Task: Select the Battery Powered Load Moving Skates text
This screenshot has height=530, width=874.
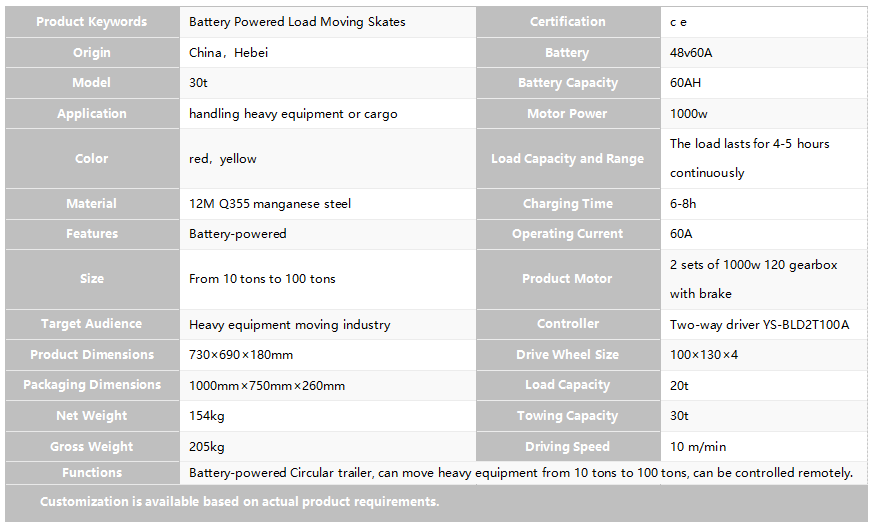Action: pyautogui.click(x=297, y=22)
